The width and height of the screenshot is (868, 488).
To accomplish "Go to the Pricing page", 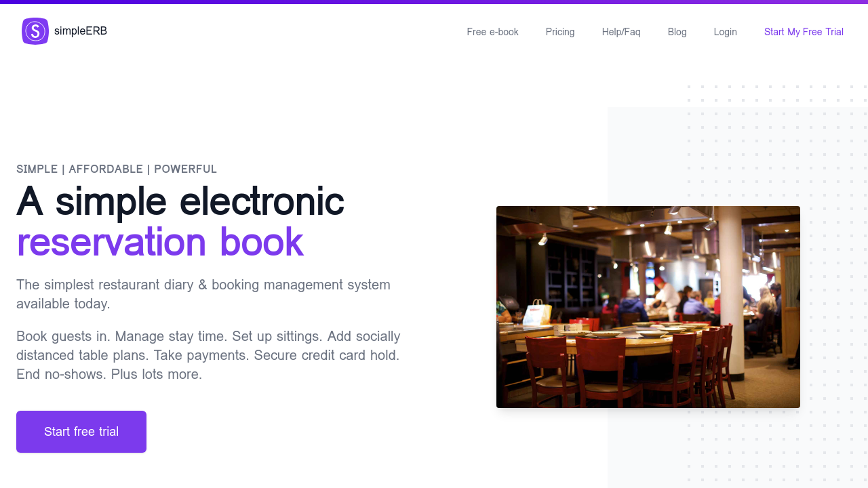I will coord(560,32).
